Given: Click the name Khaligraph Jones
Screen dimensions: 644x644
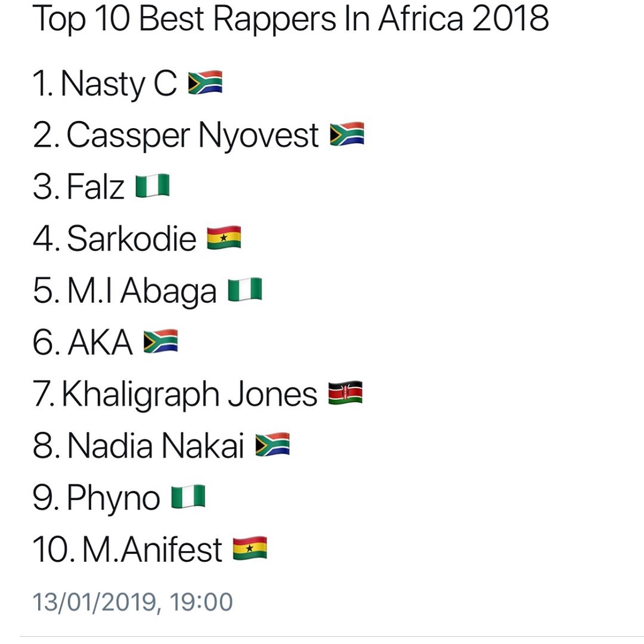Looking at the screenshot, I should click(x=190, y=394).
